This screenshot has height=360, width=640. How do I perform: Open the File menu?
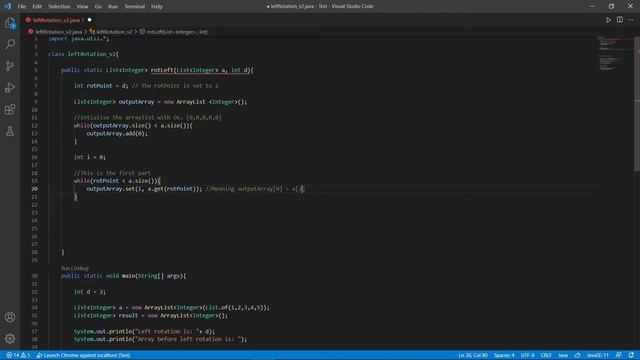point(22,7)
